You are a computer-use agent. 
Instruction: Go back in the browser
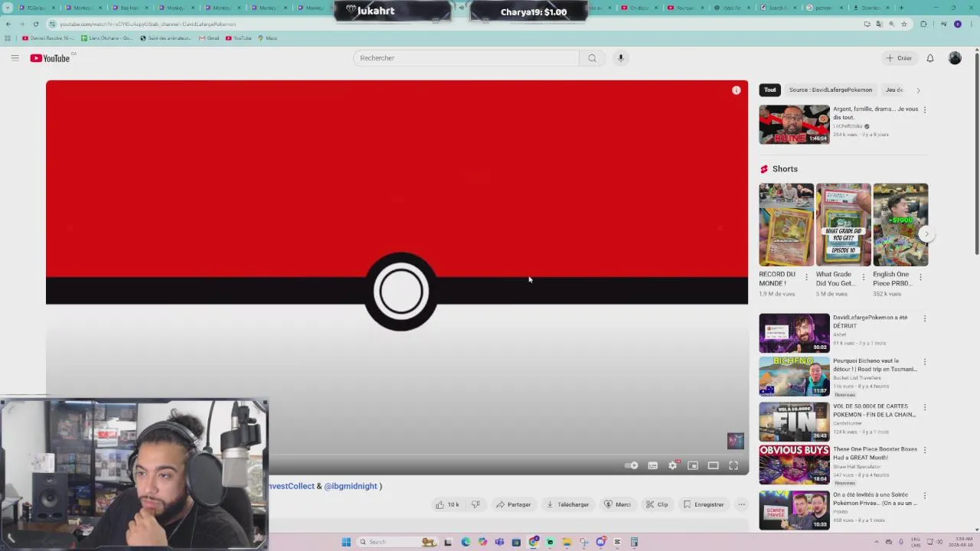pos(8,24)
